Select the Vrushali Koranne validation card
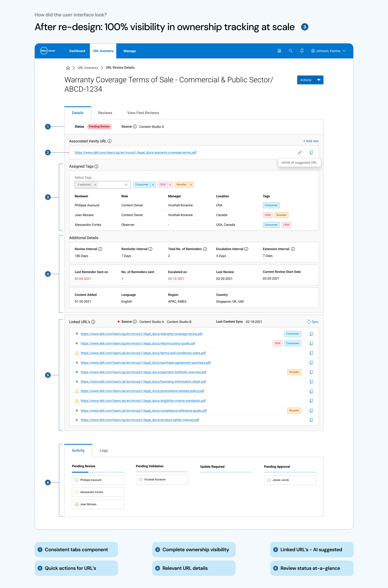The width and height of the screenshot is (388, 588). [x=162, y=480]
